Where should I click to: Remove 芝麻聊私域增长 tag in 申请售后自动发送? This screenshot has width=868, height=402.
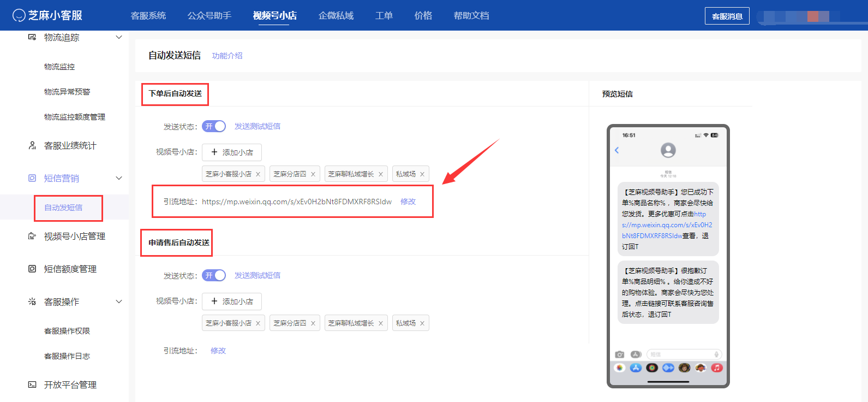click(x=381, y=323)
